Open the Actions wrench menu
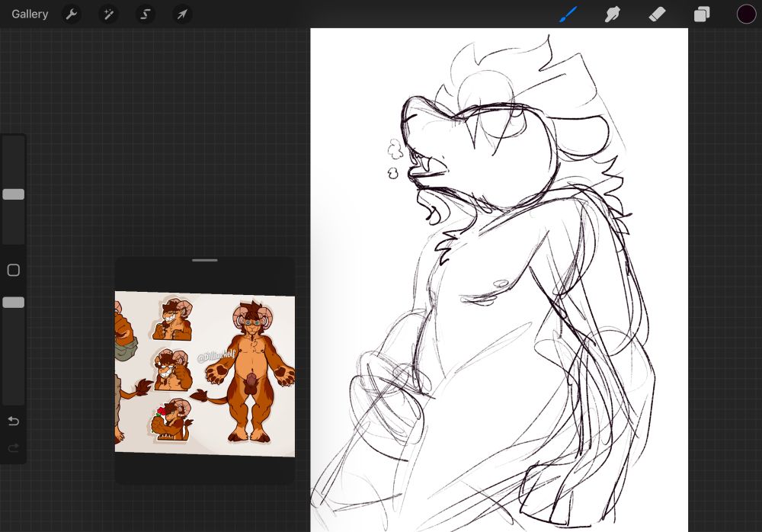The image size is (762, 532). pos(72,14)
